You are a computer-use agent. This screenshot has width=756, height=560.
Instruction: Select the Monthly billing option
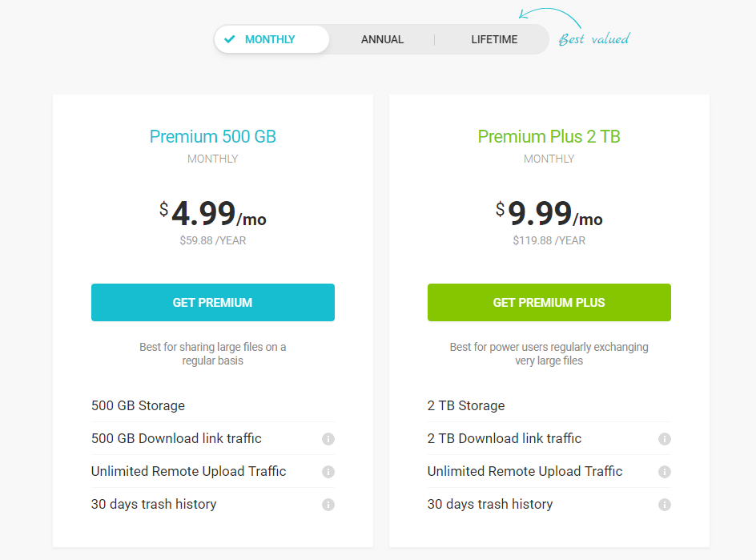271,39
